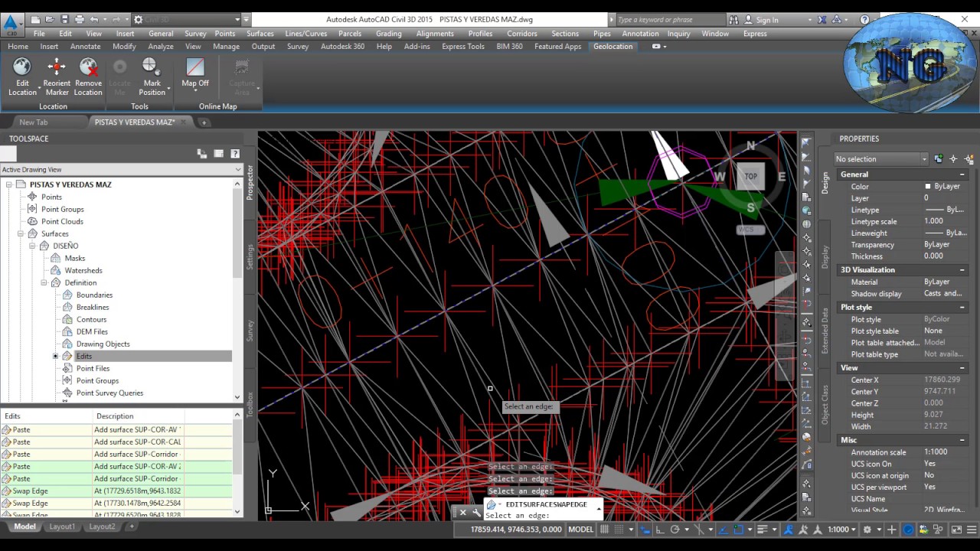This screenshot has height=551, width=980.
Task: Collapse the DISEÑO surface node
Action: click(33, 246)
